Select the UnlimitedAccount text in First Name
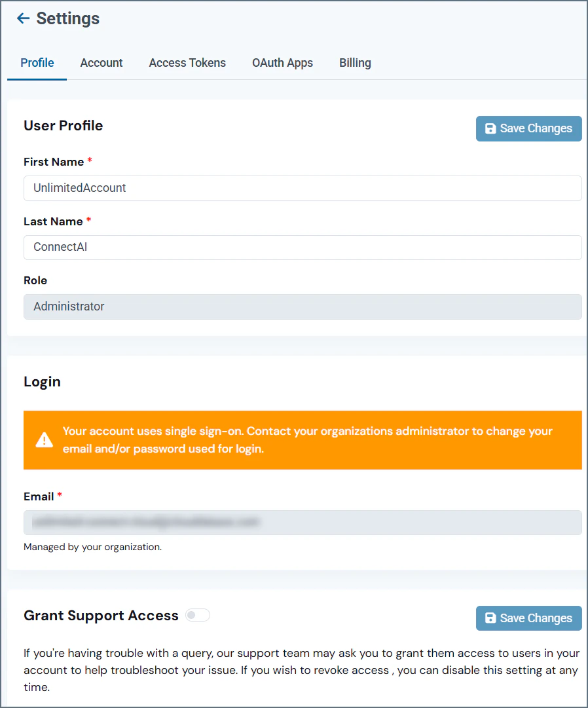 coord(79,188)
